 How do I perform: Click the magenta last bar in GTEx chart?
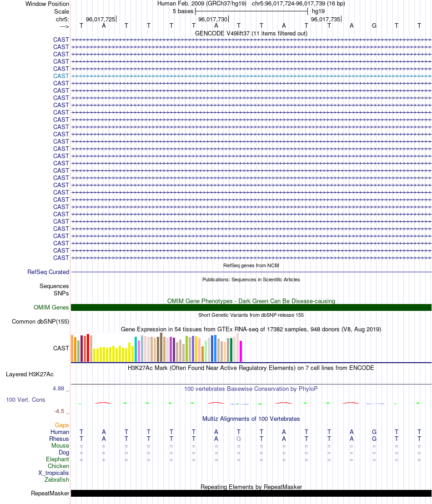click(x=241, y=351)
